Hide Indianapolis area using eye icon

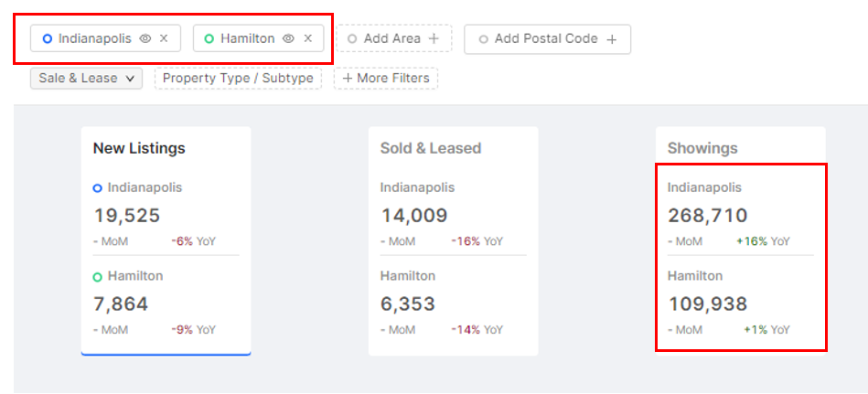pos(145,38)
